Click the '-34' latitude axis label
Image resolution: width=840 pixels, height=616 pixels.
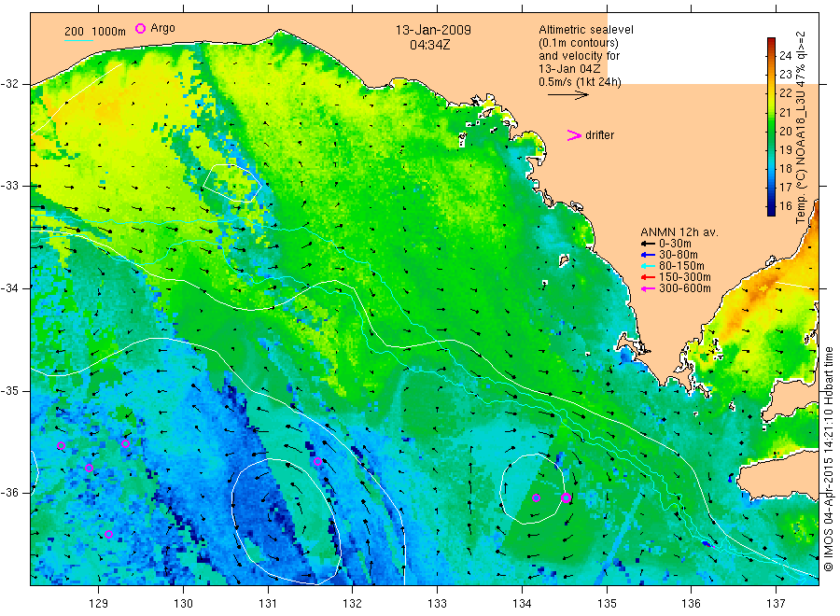point(9,288)
